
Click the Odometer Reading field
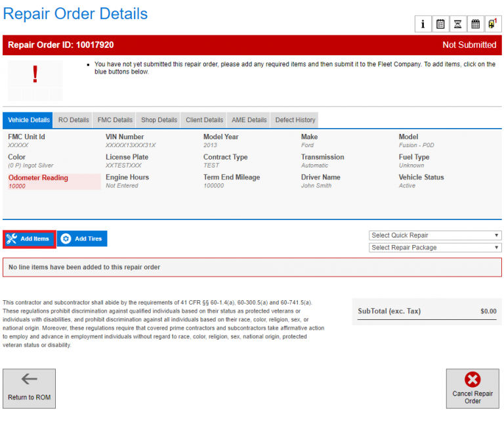[45, 182]
